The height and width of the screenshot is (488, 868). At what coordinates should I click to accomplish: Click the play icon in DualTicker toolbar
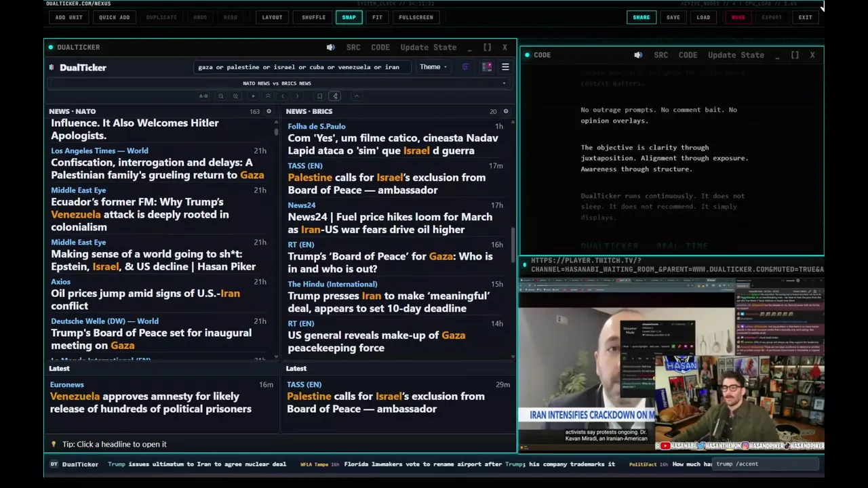tap(253, 96)
